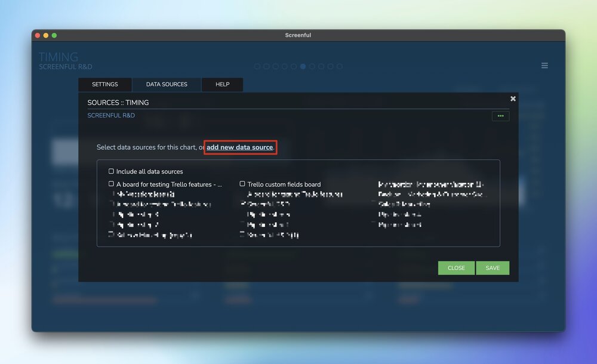Follow the 'add new data source' link
The height and width of the screenshot is (364, 597).
click(239, 147)
